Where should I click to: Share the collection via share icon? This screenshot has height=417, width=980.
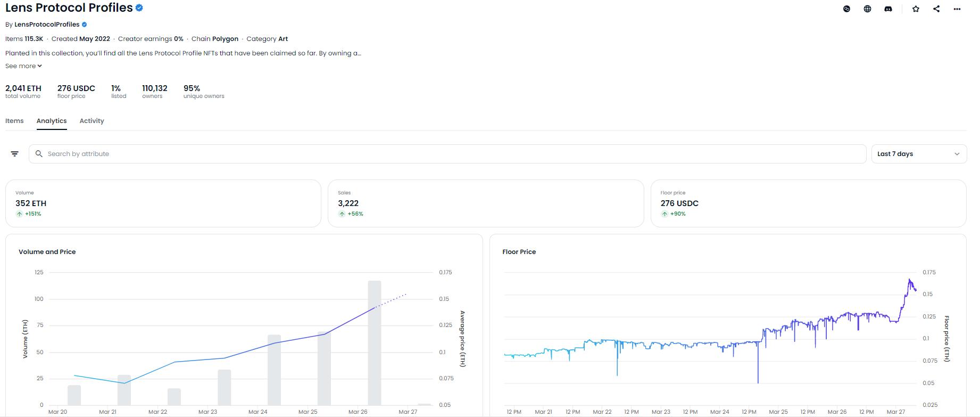click(936, 9)
